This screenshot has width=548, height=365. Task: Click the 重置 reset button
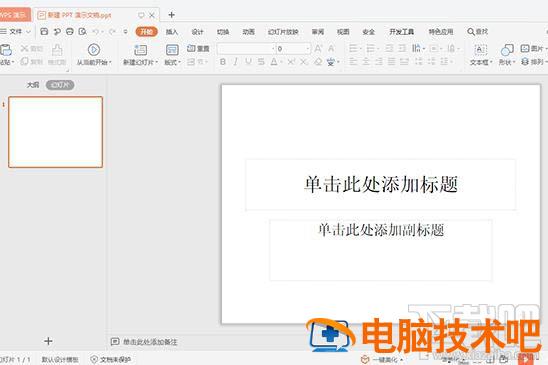click(x=198, y=49)
